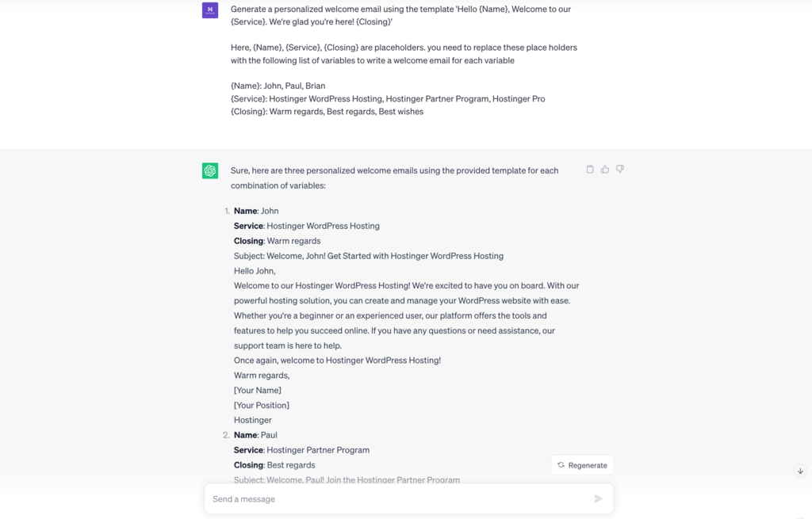Click the purple user avatar icon
The width and height of the screenshot is (812, 519).
pos(210,10)
